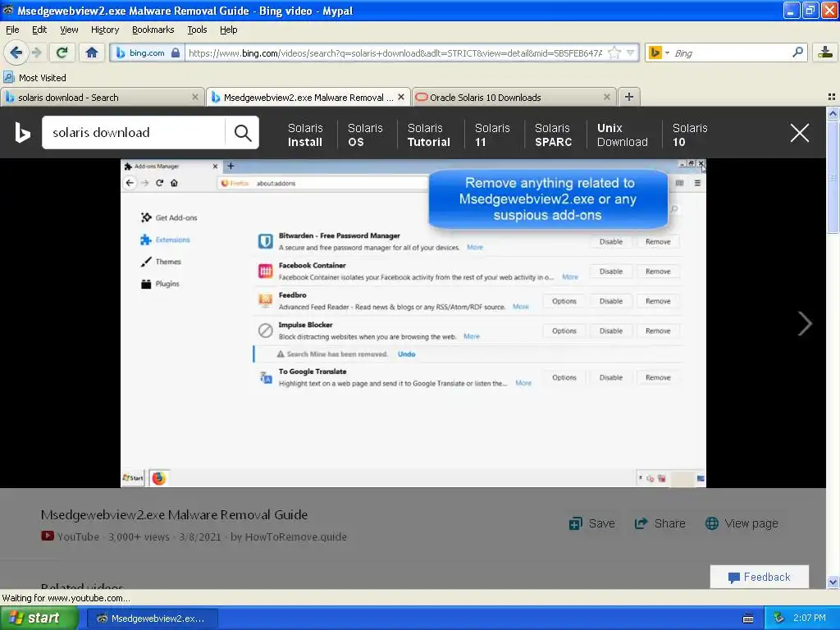This screenshot has height=630, width=840.
Task: Open the Help menu
Action: click(229, 30)
